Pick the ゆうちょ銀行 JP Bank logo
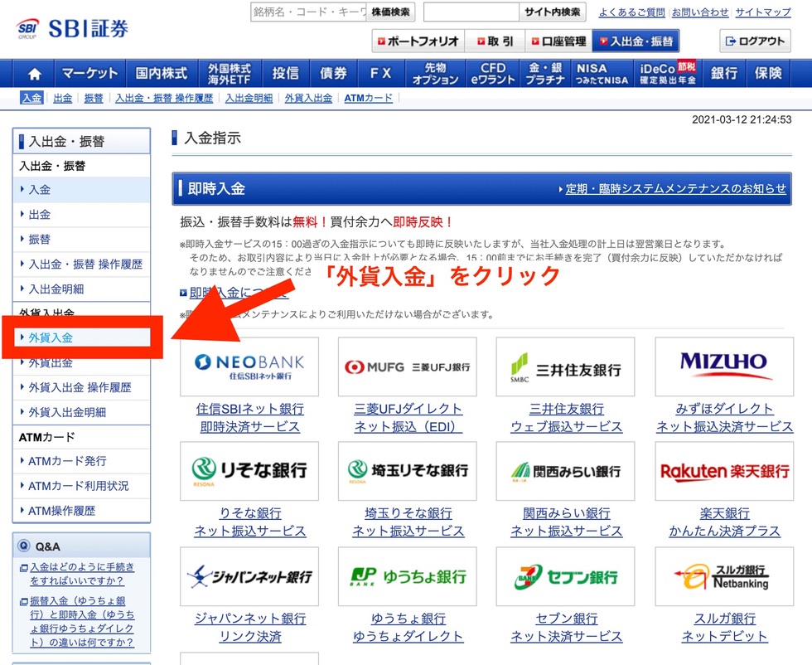The height and width of the screenshot is (665, 812). coord(408,576)
